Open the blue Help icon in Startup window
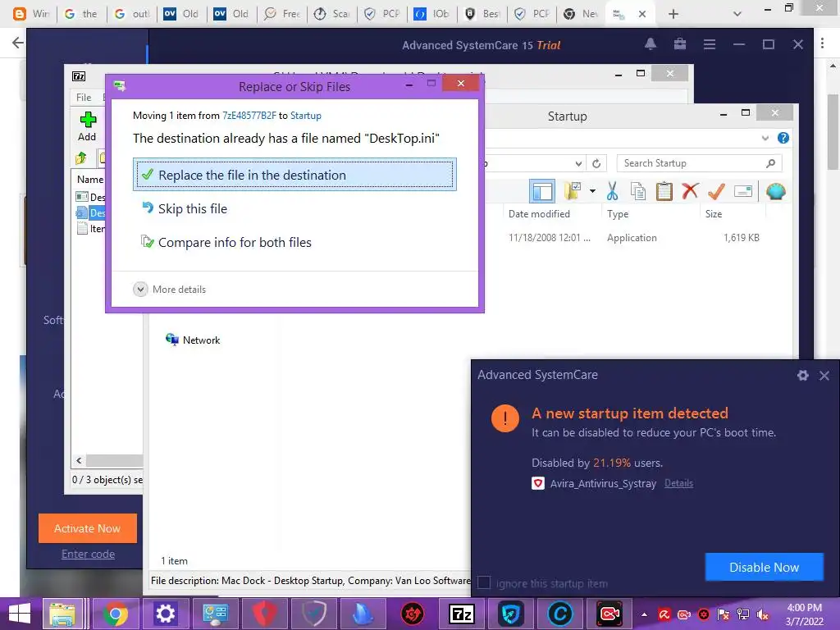Viewport: 840px width, 630px height. (x=783, y=138)
